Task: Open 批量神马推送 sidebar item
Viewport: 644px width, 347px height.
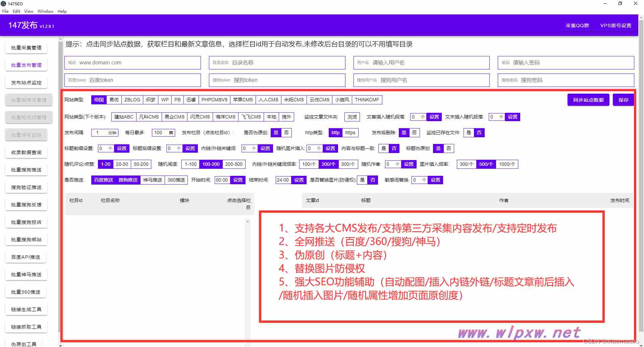Action: (x=26, y=275)
